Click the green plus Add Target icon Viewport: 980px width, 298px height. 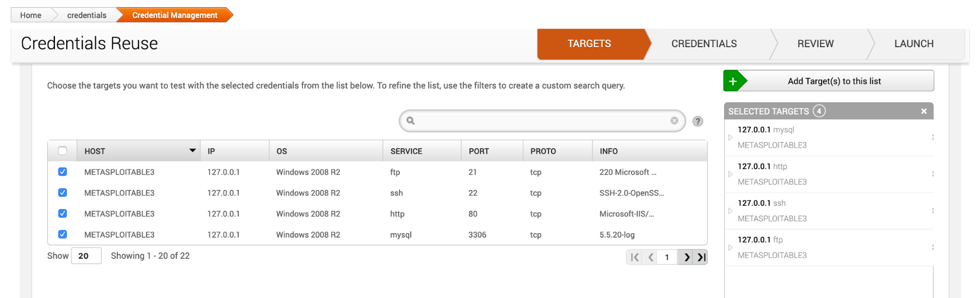pos(733,81)
